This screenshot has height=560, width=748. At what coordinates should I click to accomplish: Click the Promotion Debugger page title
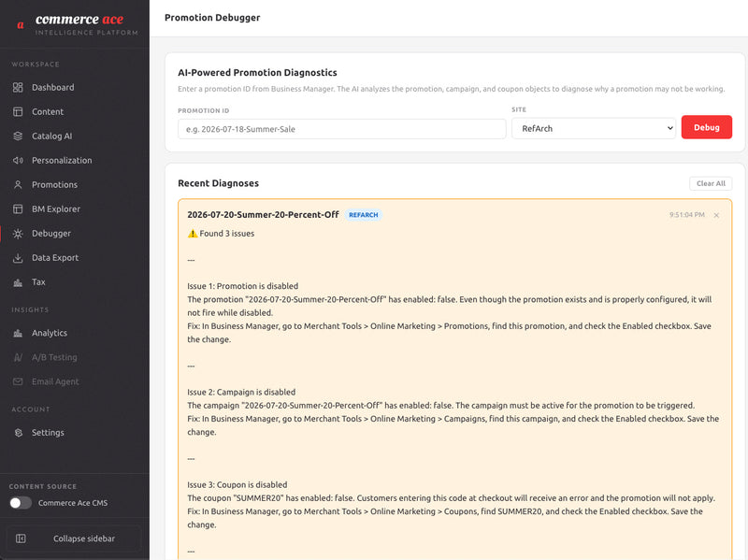(212, 18)
